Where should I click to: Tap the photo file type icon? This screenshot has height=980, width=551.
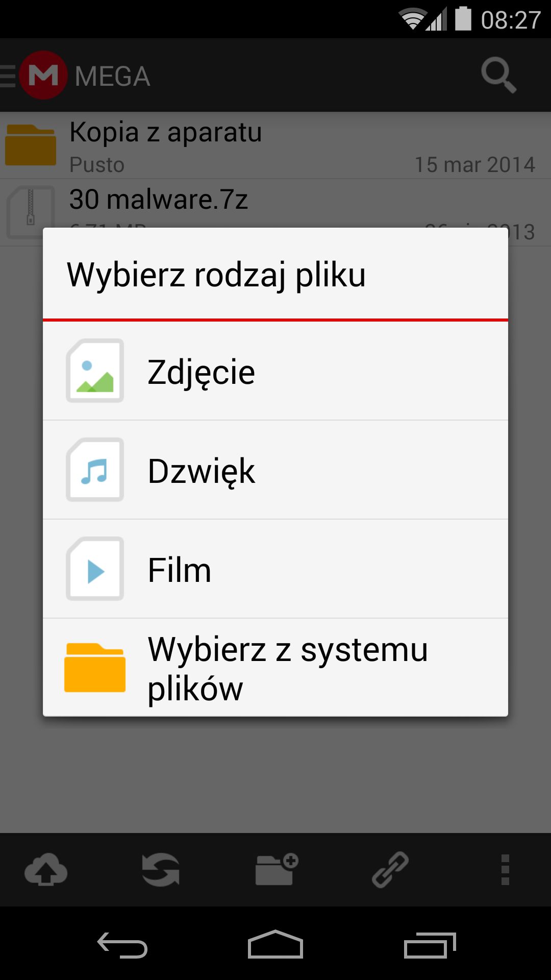(x=95, y=371)
